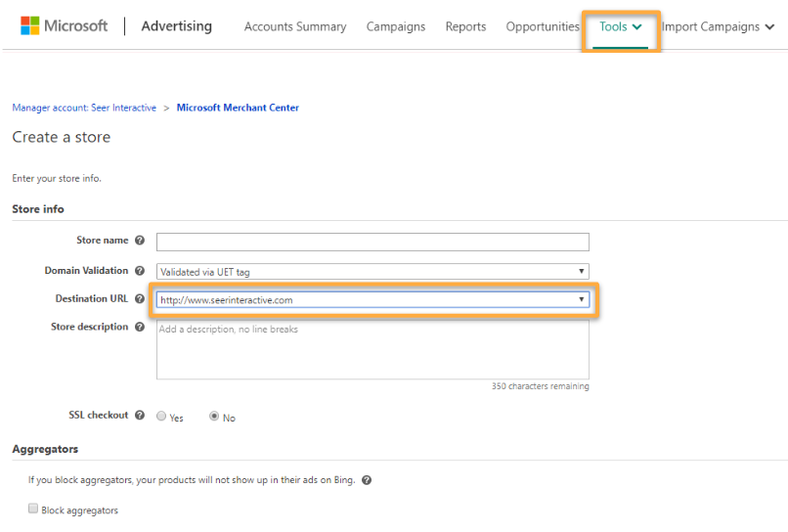This screenshot has width=788, height=532.
Task: Go to Accounts Summary tab
Action: click(x=295, y=27)
